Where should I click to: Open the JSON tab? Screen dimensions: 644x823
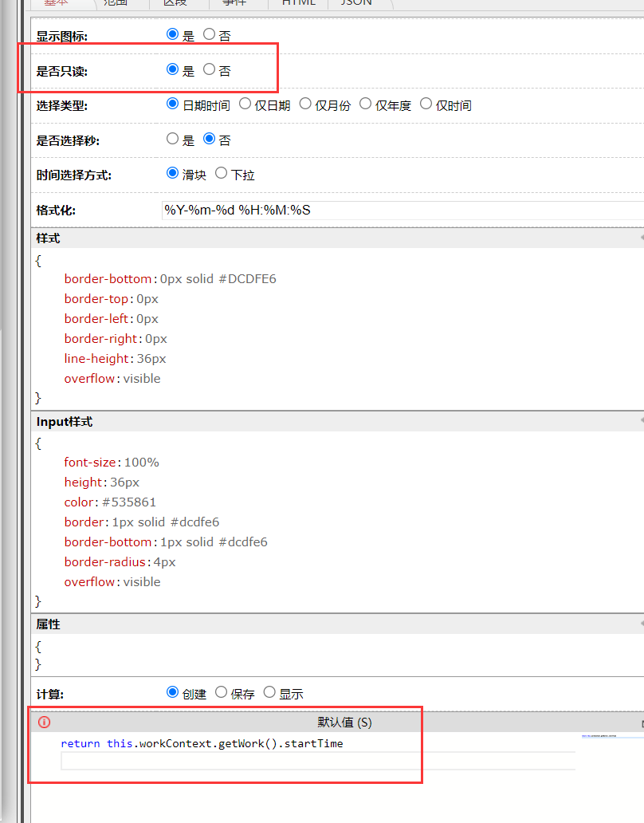(356, 2)
